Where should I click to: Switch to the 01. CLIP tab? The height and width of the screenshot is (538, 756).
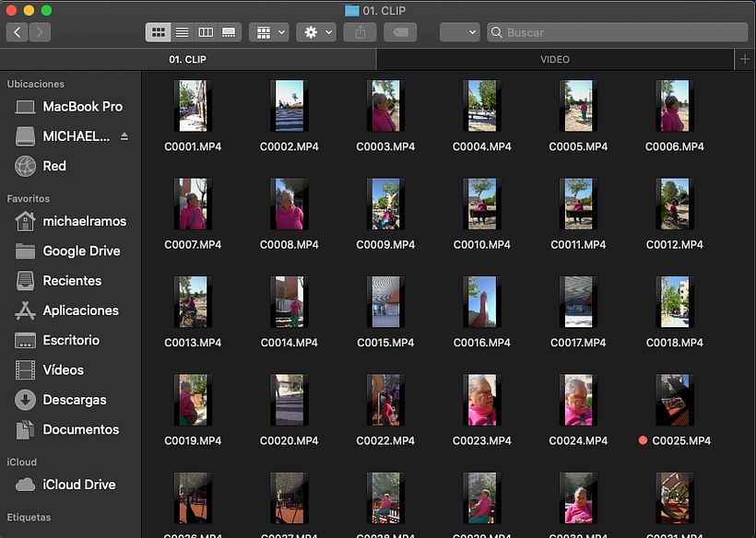tap(187, 59)
